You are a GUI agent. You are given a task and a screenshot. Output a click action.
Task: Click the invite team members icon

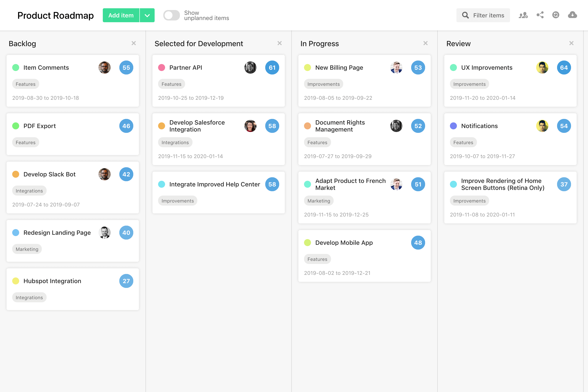pyautogui.click(x=523, y=15)
